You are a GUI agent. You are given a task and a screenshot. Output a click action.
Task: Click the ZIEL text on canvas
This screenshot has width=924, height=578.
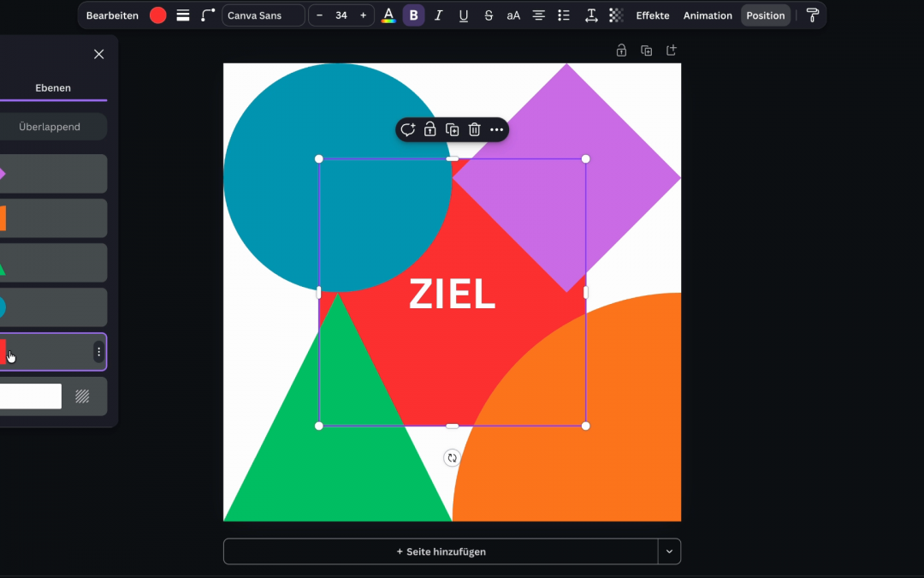tap(452, 294)
